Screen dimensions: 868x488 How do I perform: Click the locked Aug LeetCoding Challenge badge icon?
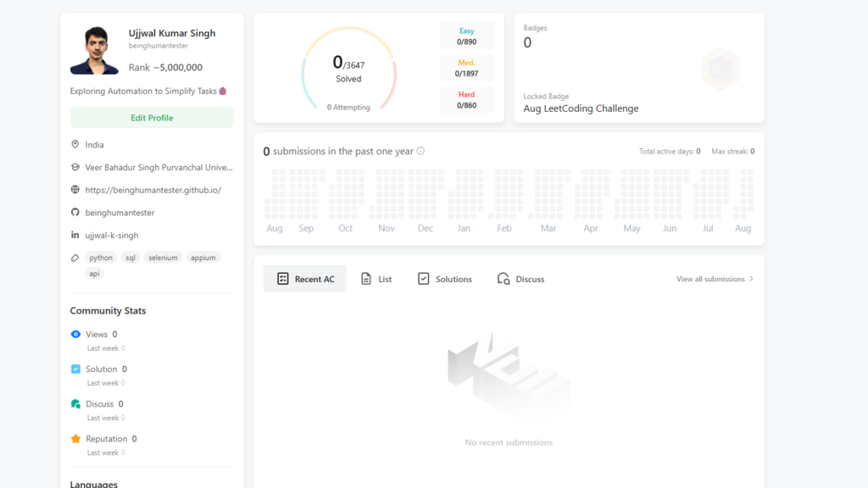click(x=721, y=69)
